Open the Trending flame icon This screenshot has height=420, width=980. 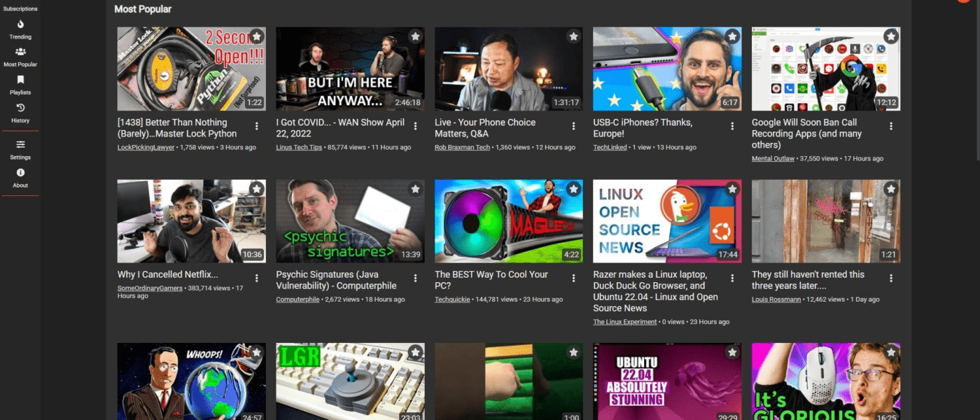(x=20, y=24)
